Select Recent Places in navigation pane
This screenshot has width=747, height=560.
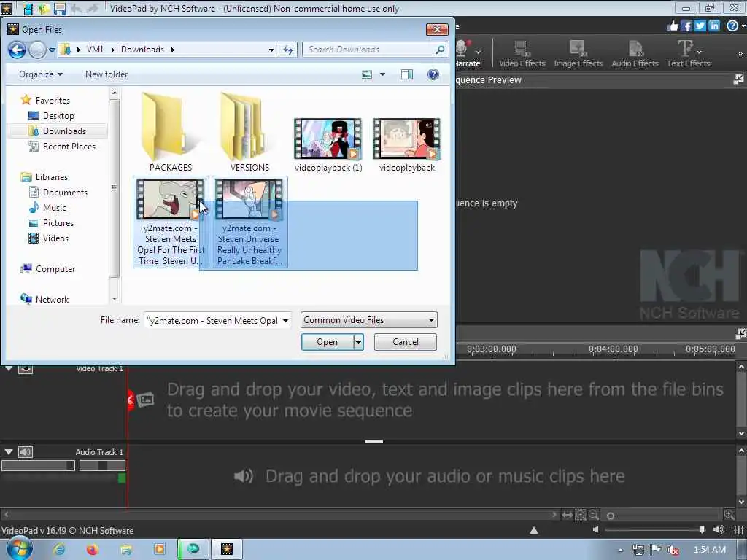(69, 146)
